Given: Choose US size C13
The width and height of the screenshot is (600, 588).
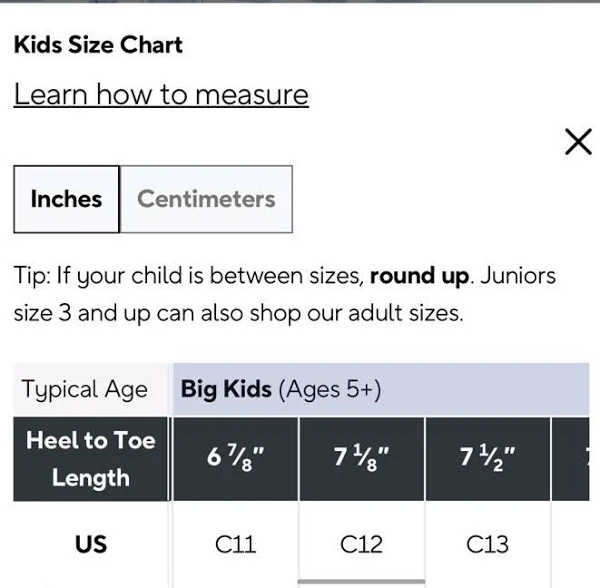Looking at the screenshot, I should point(487,545).
